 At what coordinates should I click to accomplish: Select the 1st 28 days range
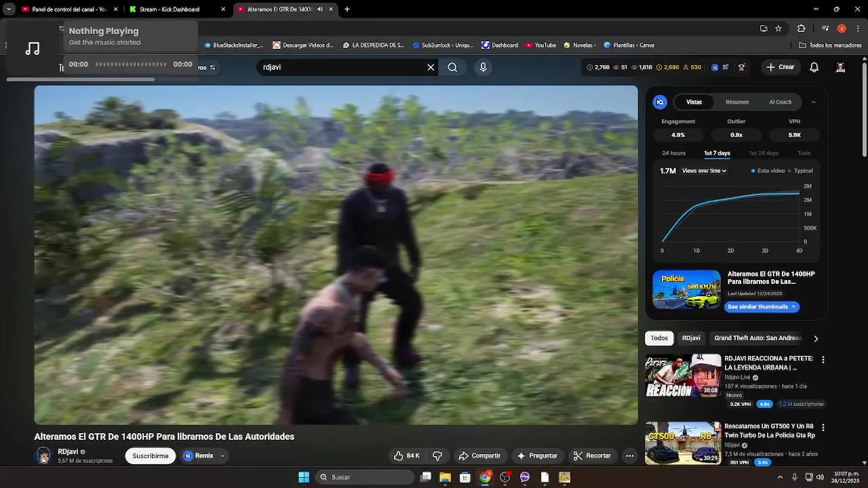764,153
